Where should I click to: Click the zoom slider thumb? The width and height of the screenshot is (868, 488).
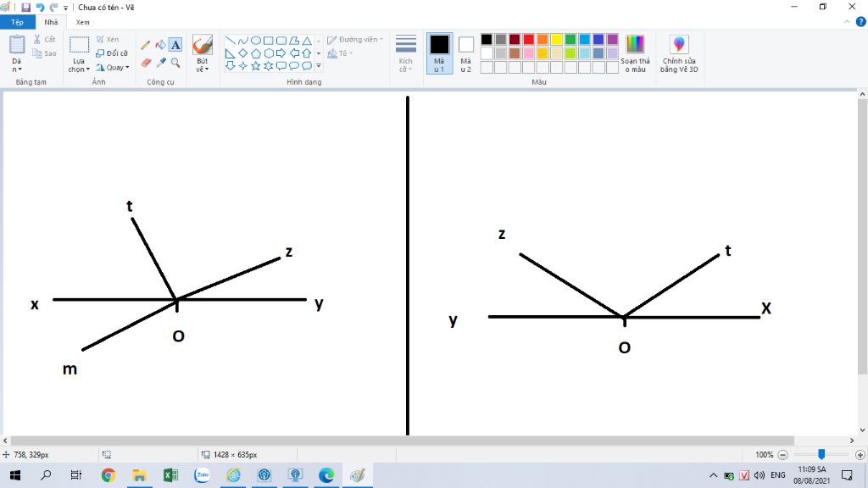821,454
